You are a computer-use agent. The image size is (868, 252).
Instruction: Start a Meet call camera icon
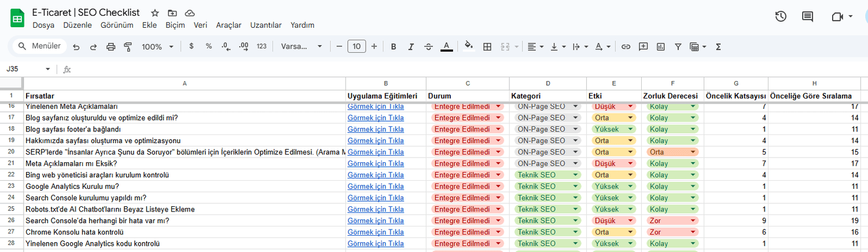coord(837,17)
